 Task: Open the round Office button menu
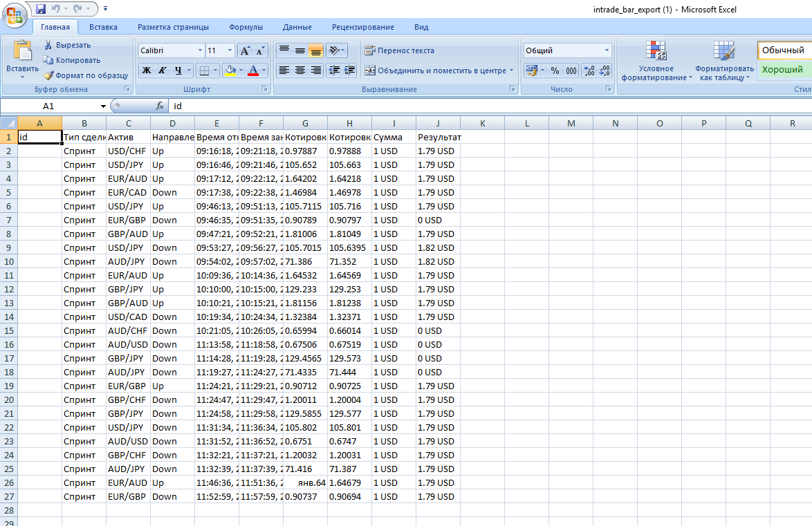point(15,15)
